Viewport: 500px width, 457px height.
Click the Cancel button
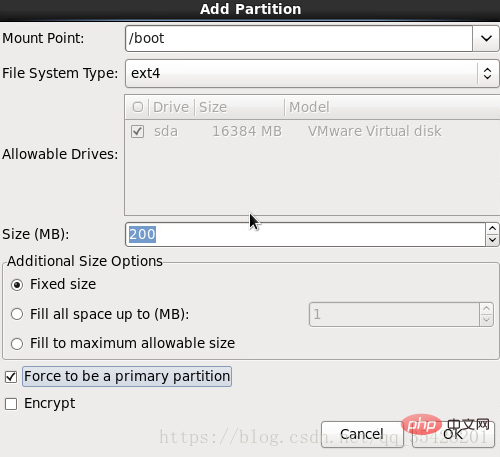tap(362, 434)
